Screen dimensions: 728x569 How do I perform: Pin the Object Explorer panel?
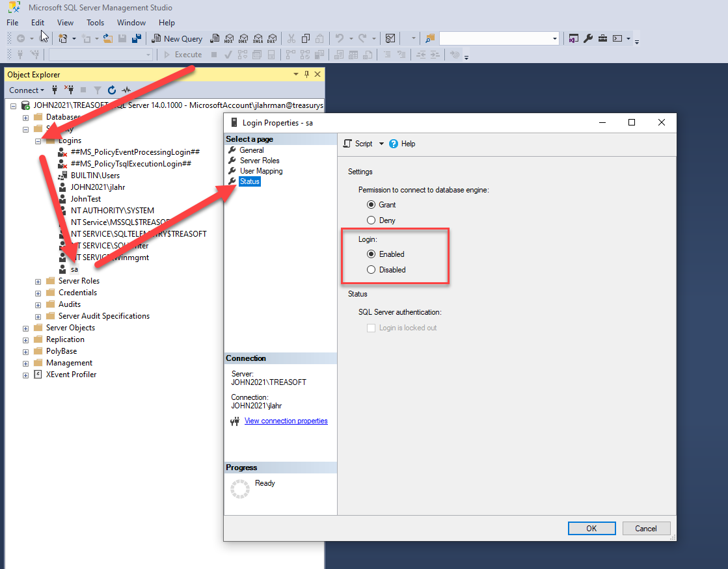pyautogui.click(x=306, y=74)
